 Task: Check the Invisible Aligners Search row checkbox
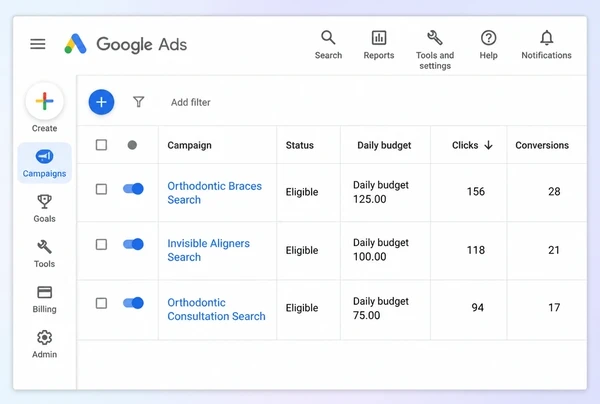(x=101, y=244)
